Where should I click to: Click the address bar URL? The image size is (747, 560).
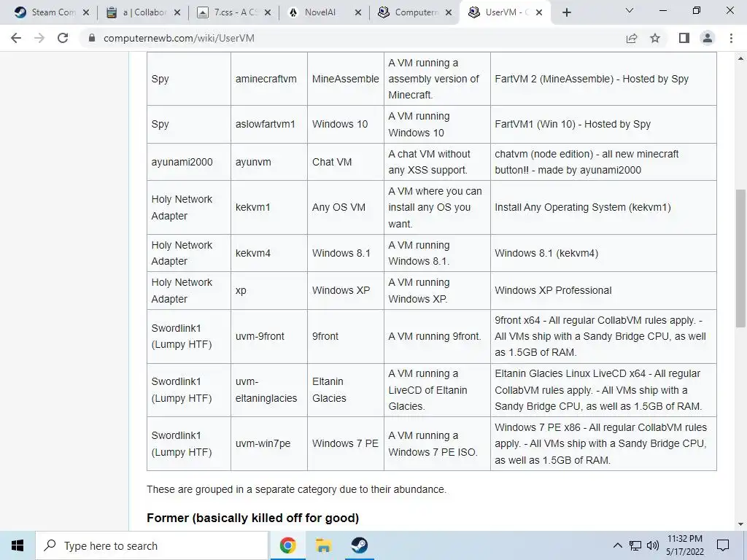[179, 38]
